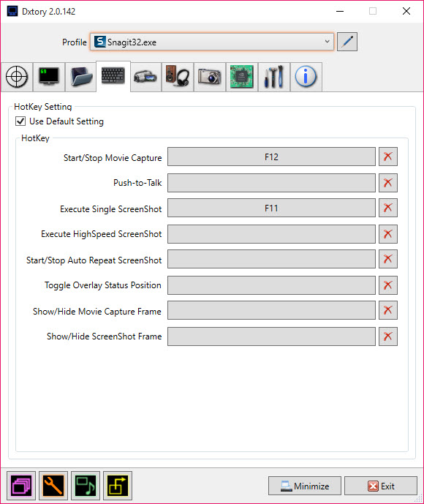The image size is (424, 504).
Task: Uncheck Use Default Setting checkbox
Action: 20,121
